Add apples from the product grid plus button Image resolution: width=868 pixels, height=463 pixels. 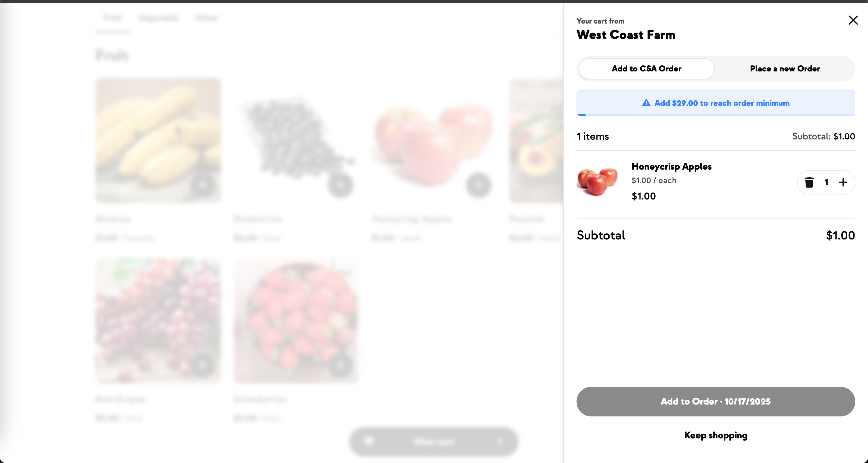click(478, 185)
